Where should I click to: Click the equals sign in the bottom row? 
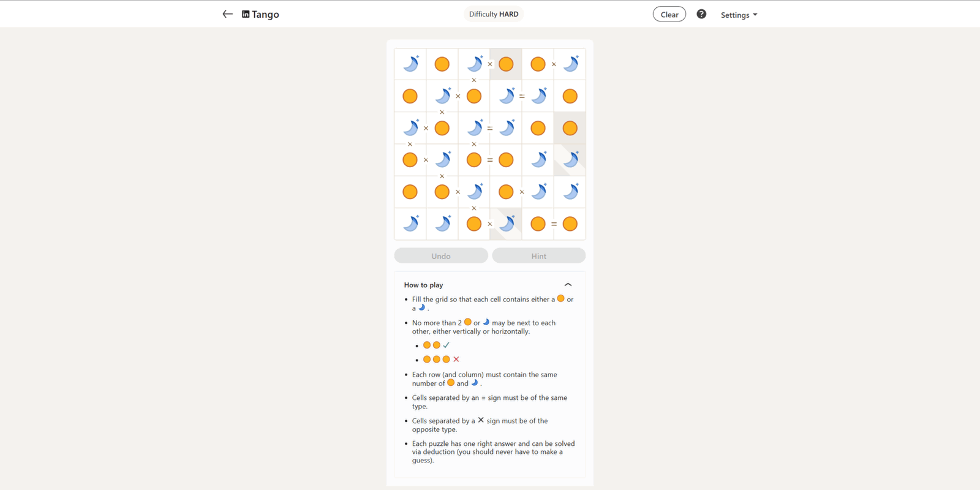pyautogui.click(x=554, y=224)
